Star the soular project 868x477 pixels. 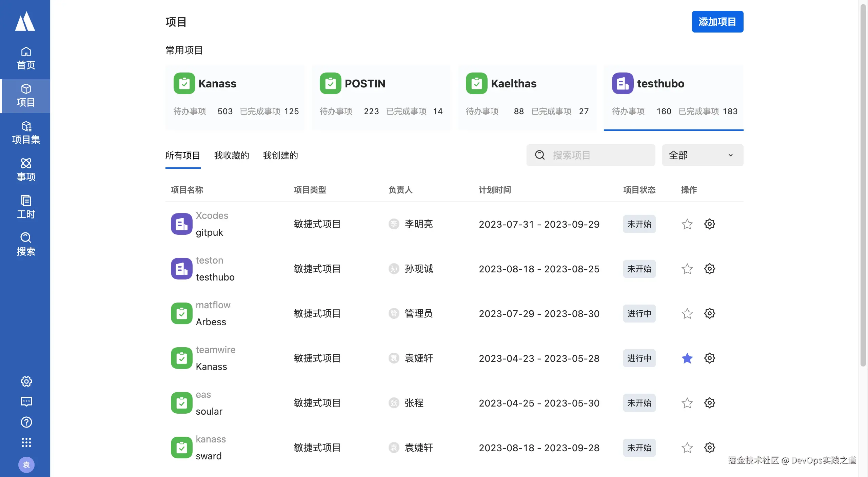[687, 403]
